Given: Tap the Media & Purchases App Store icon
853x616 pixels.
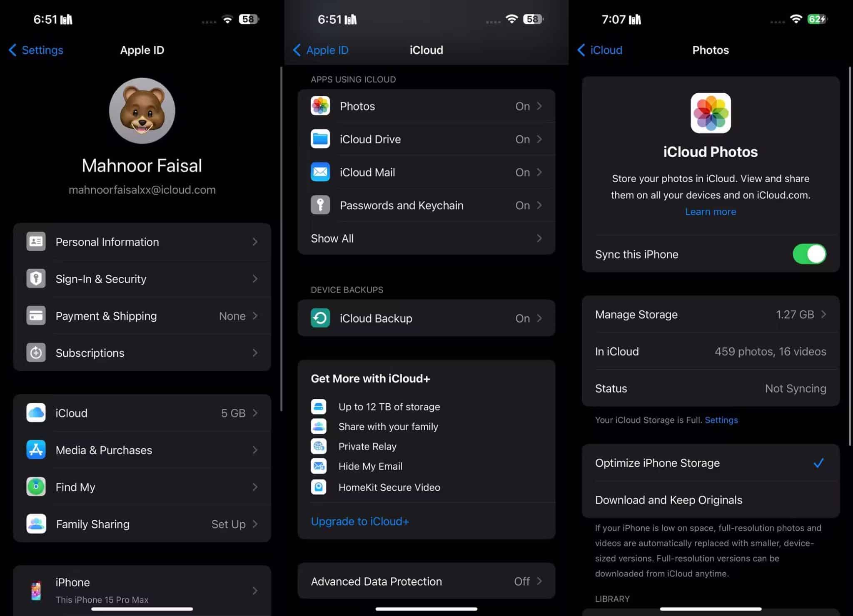Looking at the screenshot, I should pos(36,450).
